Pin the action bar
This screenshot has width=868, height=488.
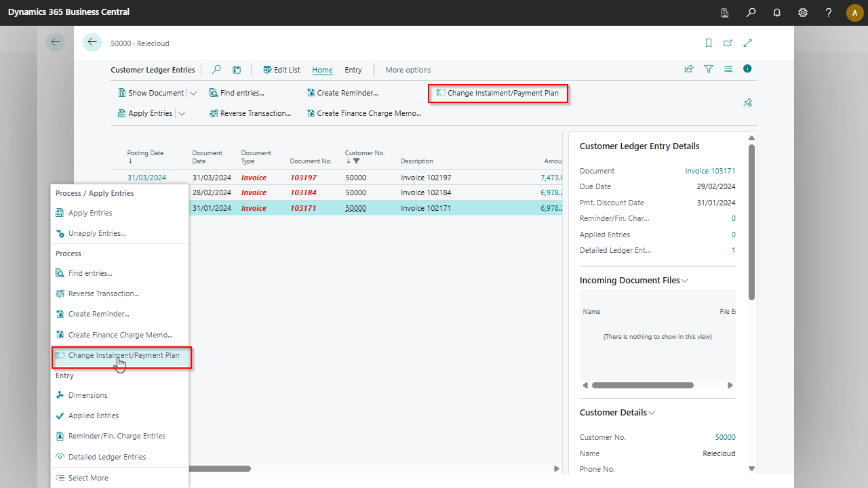[x=747, y=103]
